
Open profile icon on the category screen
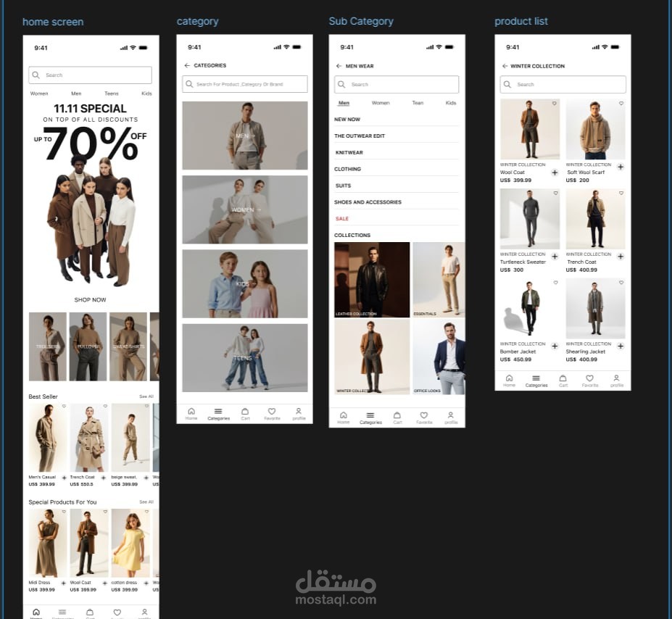[x=299, y=411]
